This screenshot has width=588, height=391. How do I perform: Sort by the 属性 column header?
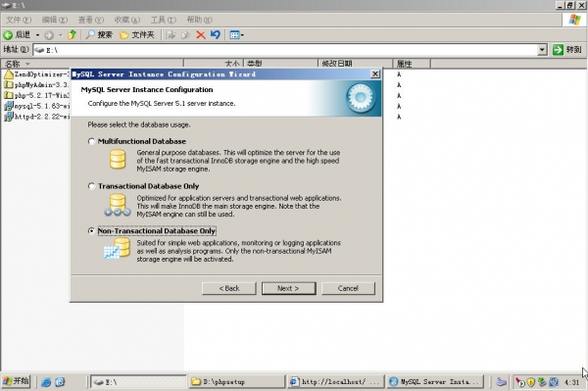(412, 64)
